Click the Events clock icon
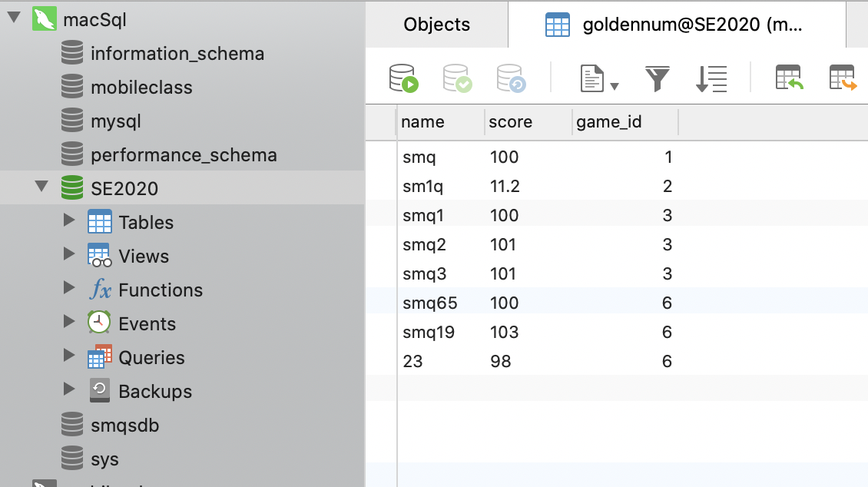868x487 pixels. pyautogui.click(x=100, y=323)
